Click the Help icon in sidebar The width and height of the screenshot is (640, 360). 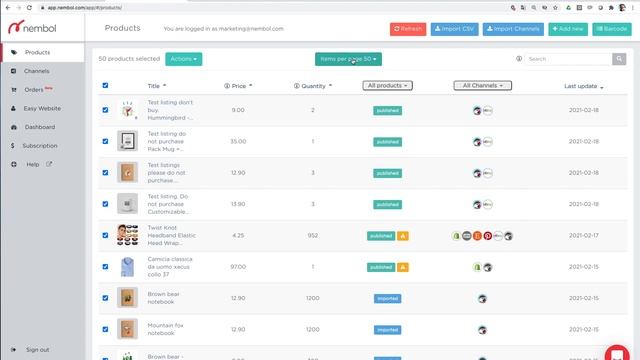coord(14,164)
